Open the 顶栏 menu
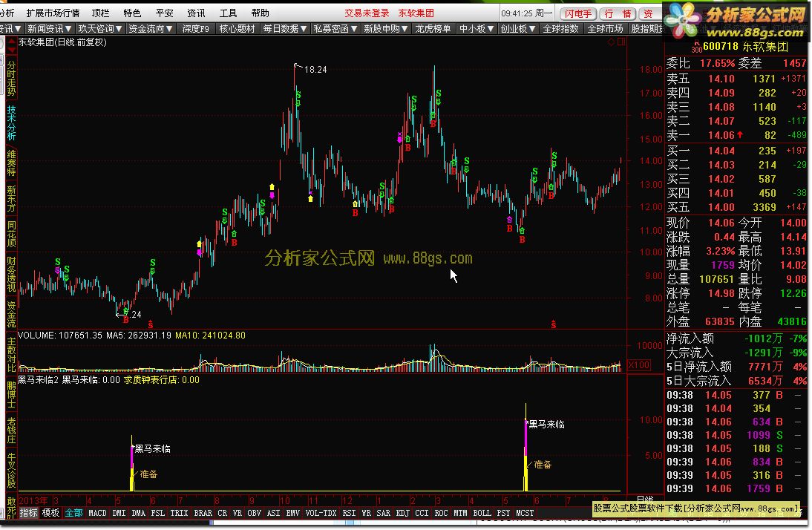Viewport: 812px width, 530px height. point(100,13)
